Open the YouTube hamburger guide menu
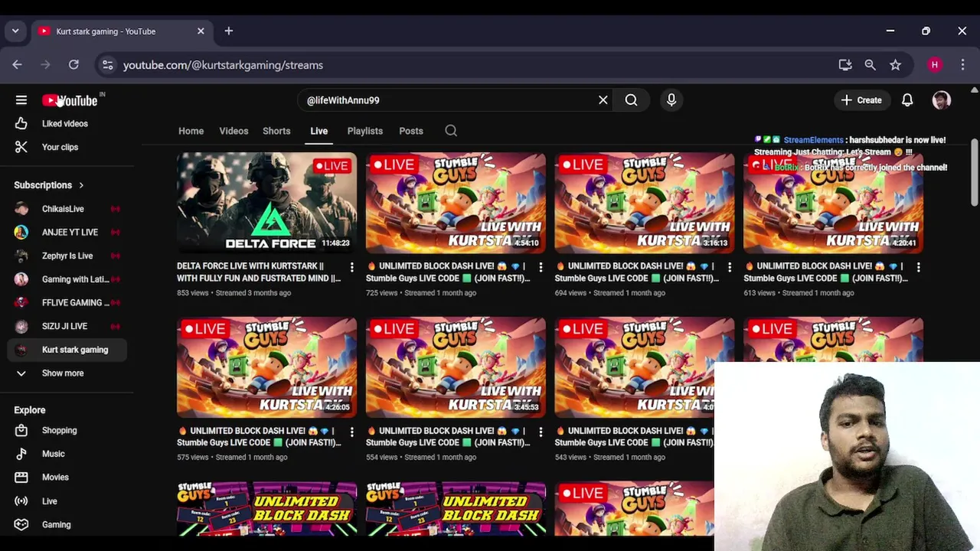 pyautogui.click(x=21, y=100)
